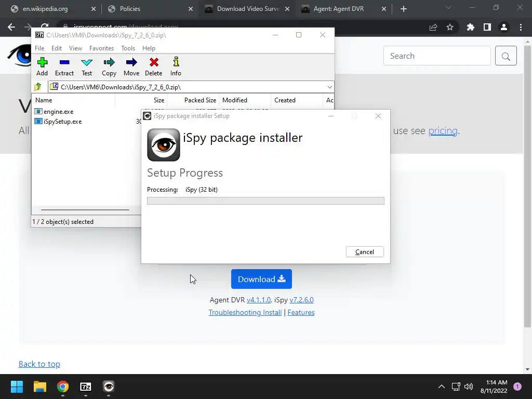Close the Policies browser tab
Viewport: 532px width, 399px height.
click(x=190, y=9)
